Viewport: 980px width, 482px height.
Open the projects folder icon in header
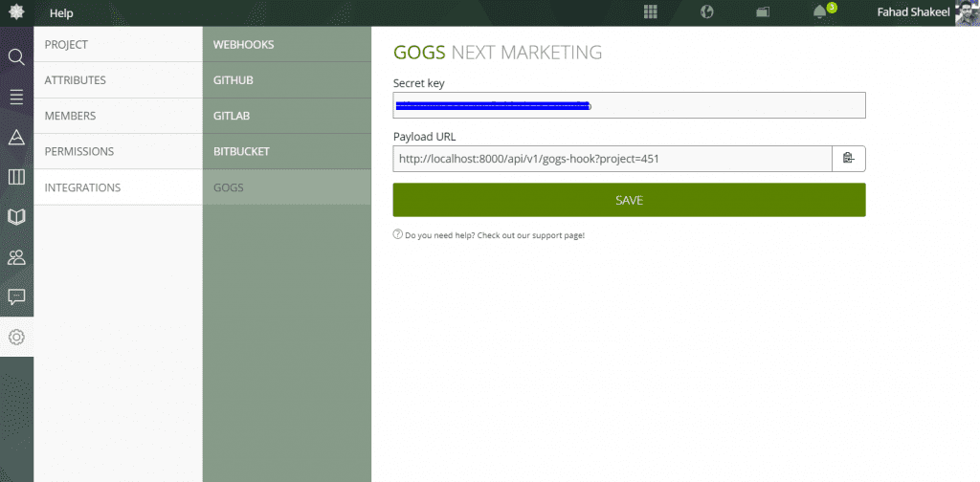[763, 11]
